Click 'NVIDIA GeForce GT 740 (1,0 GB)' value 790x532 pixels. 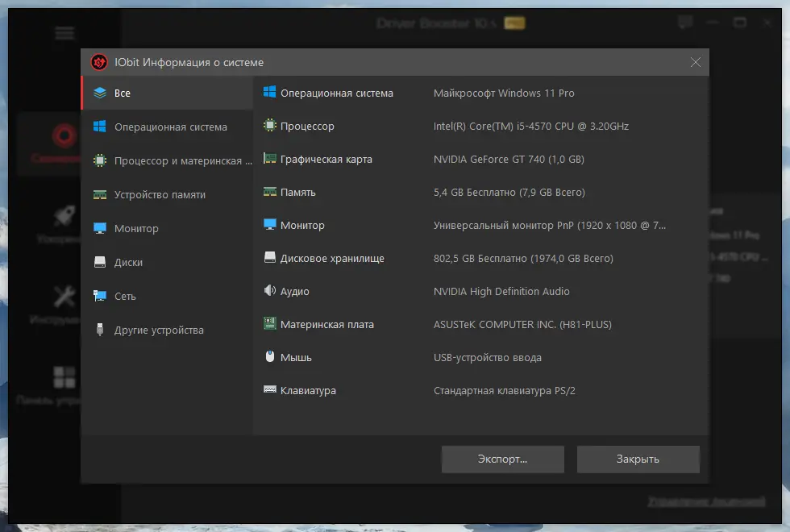[x=509, y=160]
